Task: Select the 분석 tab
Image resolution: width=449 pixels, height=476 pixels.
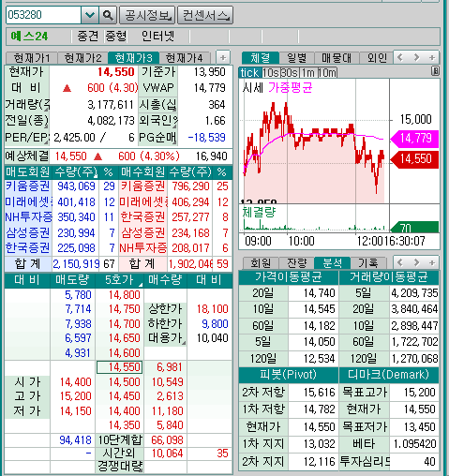Action: [332, 263]
